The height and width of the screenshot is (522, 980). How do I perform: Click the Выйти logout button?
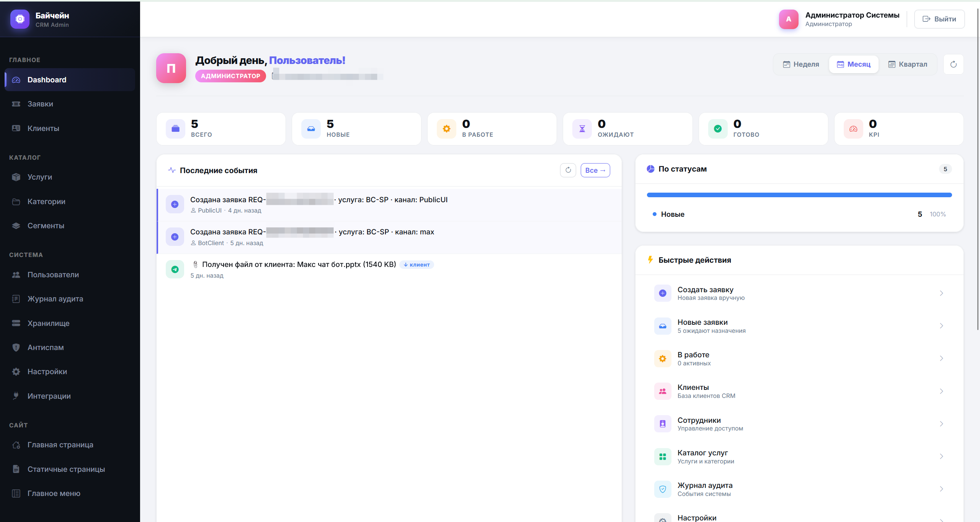[939, 19]
